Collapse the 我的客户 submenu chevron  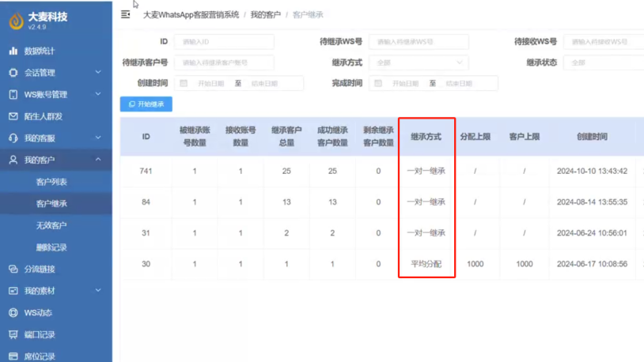pyautogui.click(x=98, y=159)
